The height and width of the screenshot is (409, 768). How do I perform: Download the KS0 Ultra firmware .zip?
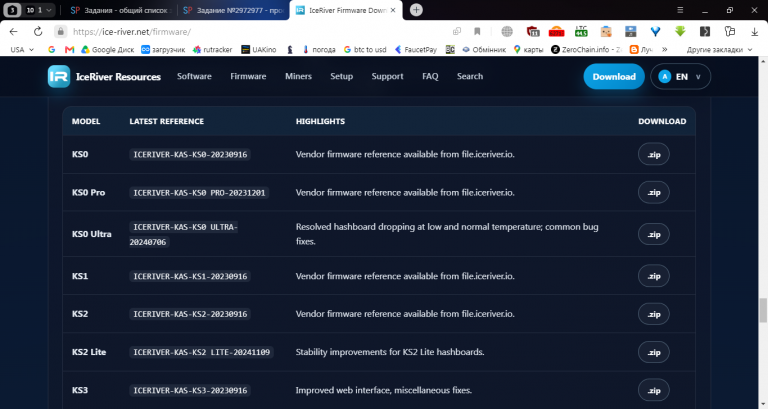click(653, 234)
